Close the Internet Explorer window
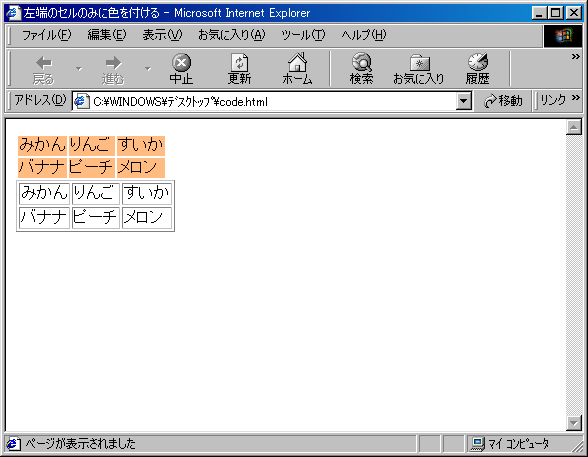The width and height of the screenshot is (588, 457). tap(573, 13)
